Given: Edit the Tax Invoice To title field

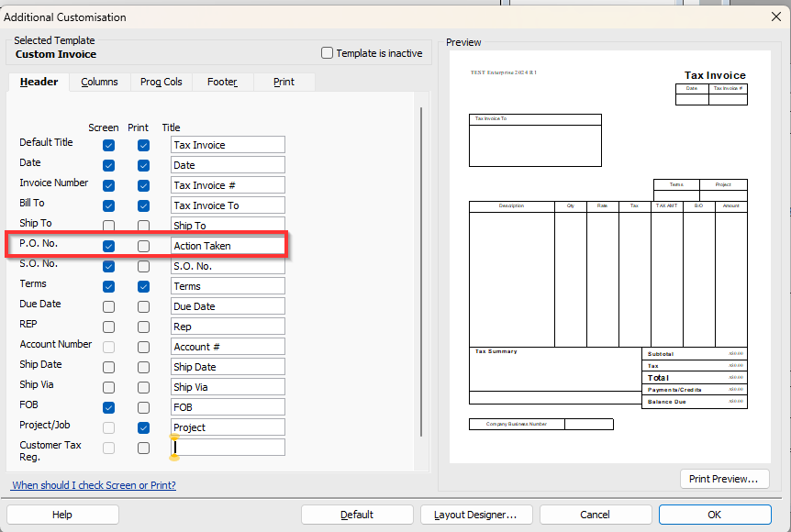Looking at the screenshot, I should click(x=228, y=205).
